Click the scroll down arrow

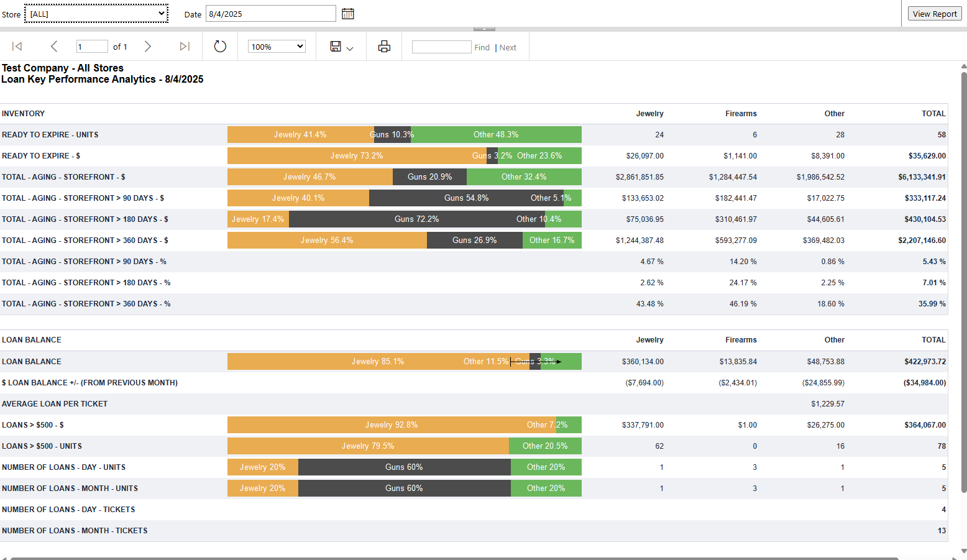pos(964,551)
